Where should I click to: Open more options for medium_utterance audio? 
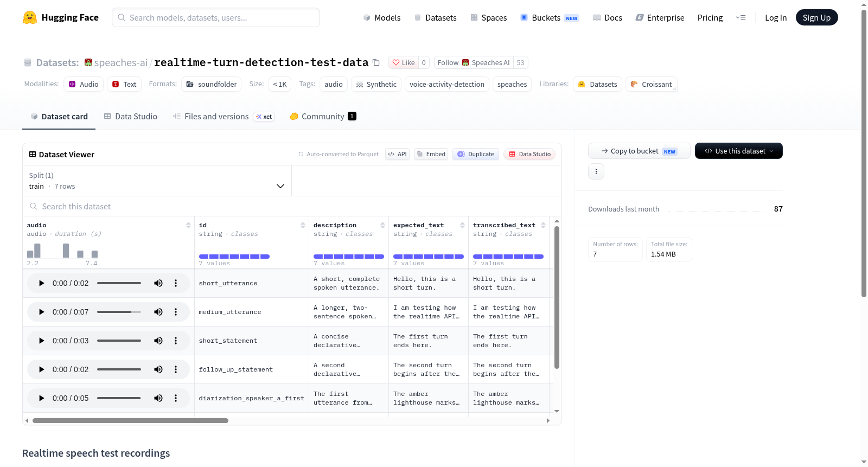176,312
